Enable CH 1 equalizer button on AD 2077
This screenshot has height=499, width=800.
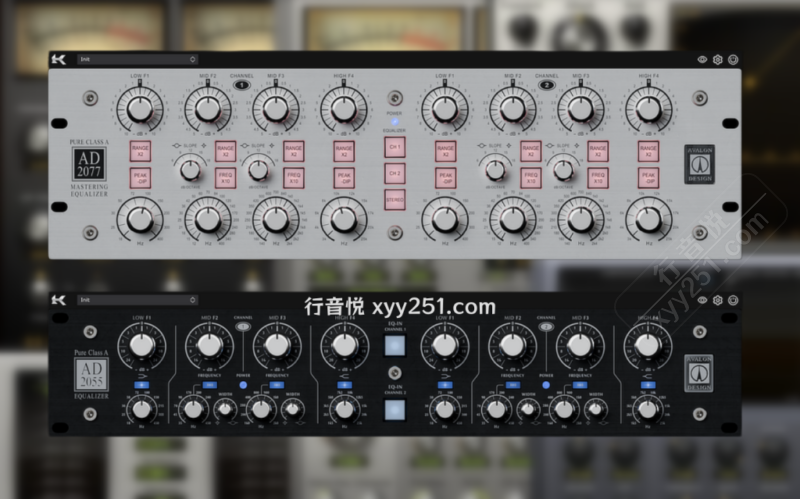click(395, 147)
